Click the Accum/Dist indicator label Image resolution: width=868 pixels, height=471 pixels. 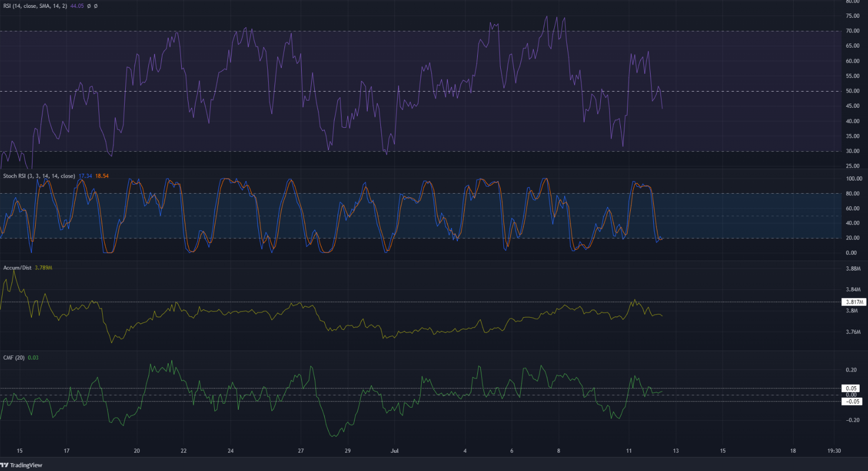pos(17,268)
